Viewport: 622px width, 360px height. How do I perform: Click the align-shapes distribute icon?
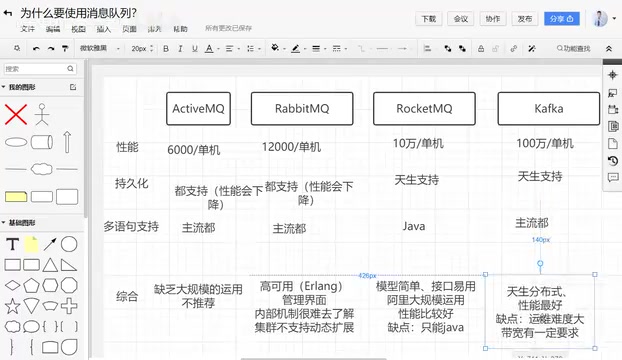(427, 48)
